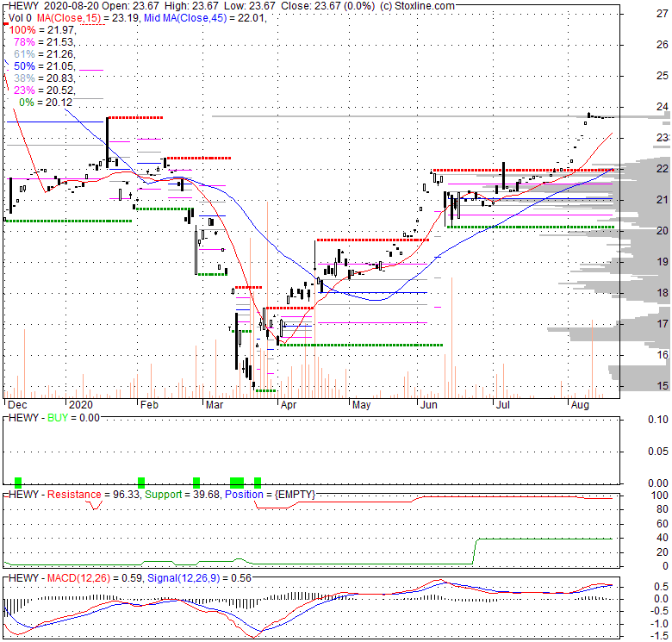
Task: Click the 18 price axis label
Action: 663,293
